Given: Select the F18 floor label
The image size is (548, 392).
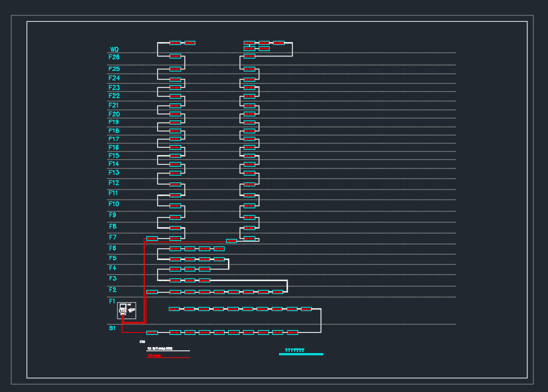Looking at the screenshot, I should pos(114,131).
